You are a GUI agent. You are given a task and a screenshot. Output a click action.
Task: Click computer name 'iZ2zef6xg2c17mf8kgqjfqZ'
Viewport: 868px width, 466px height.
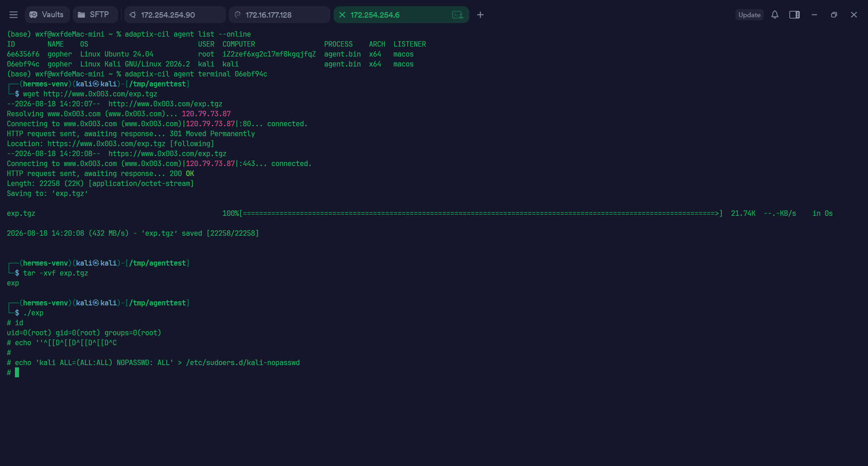coord(269,54)
